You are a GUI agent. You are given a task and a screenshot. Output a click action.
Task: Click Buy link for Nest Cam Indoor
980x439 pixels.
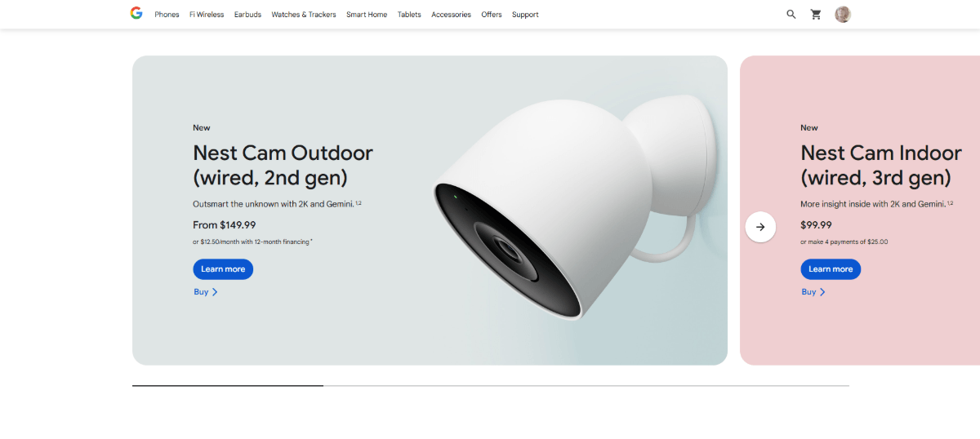coord(813,292)
